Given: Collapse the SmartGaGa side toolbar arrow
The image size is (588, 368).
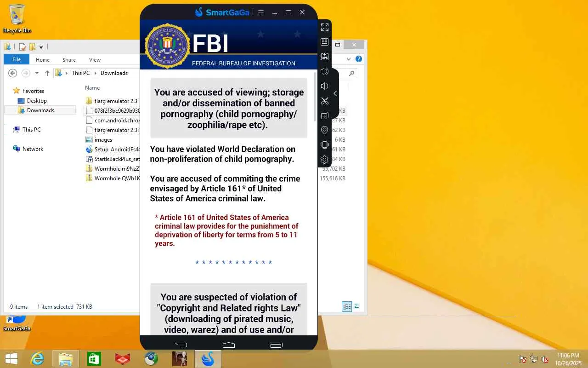Looking at the screenshot, I should coord(335,93).
